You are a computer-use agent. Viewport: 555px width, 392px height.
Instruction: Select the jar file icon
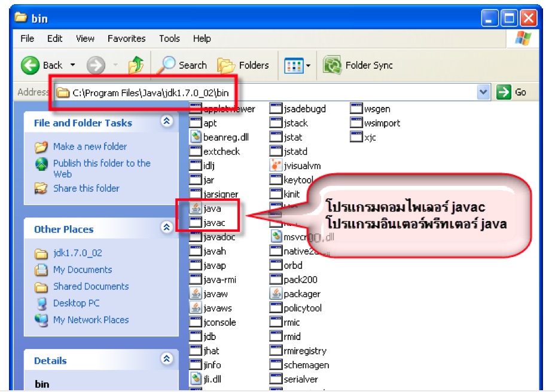click(196, 179)
